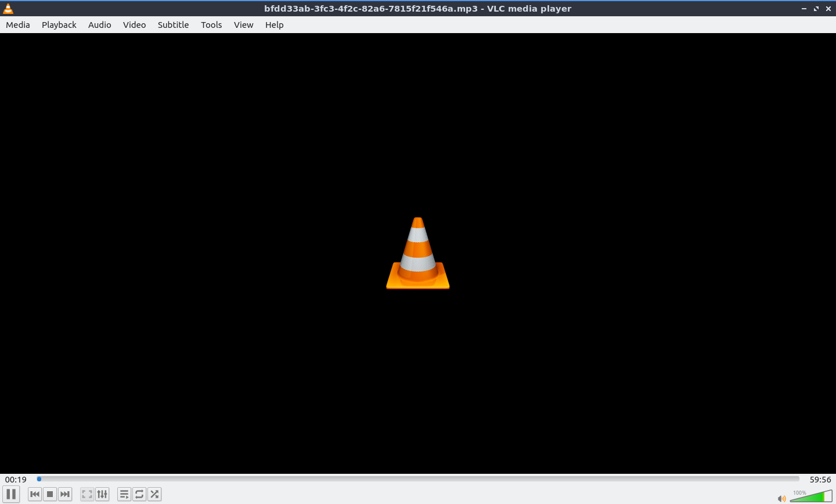Click the volume slider at 100%

pos(827,496)
